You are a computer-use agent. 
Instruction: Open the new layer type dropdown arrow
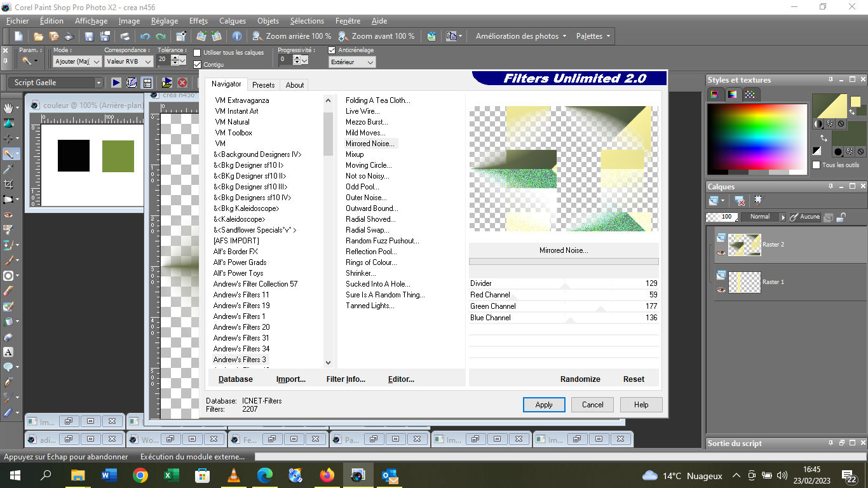724,201
